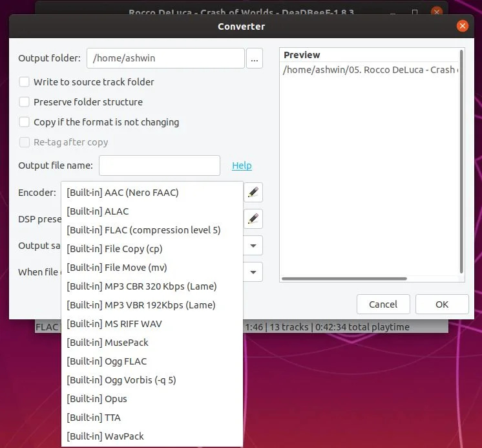The width and height of the screenshot is (482, 448).
Task: Open the Help link for file name
Action: coord(242,165)
